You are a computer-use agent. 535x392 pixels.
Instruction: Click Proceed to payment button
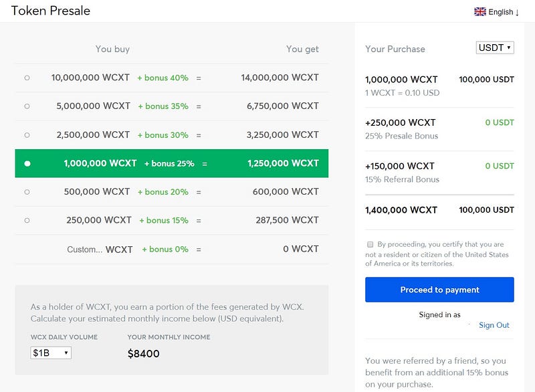click(439, 290)
